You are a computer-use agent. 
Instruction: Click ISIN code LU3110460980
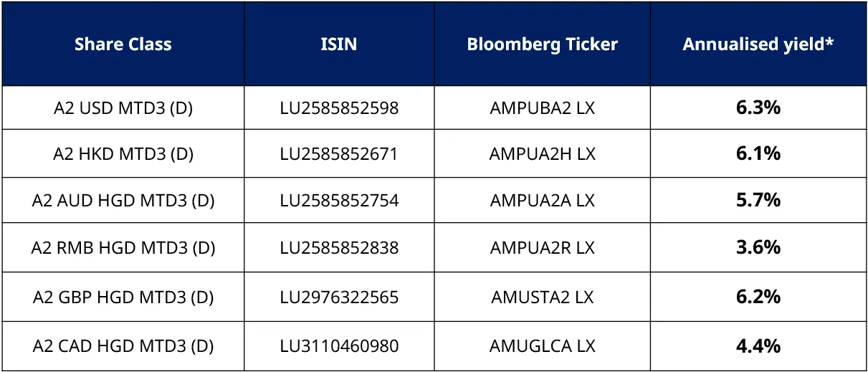339,346
